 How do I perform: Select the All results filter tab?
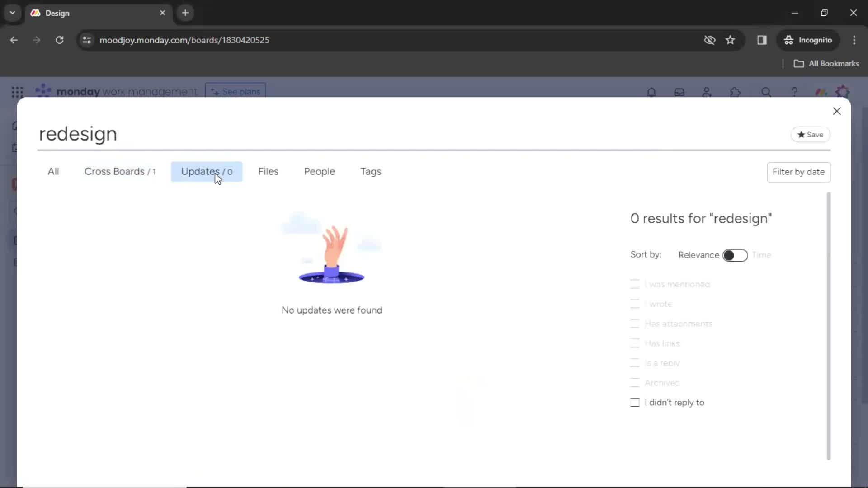53,171
